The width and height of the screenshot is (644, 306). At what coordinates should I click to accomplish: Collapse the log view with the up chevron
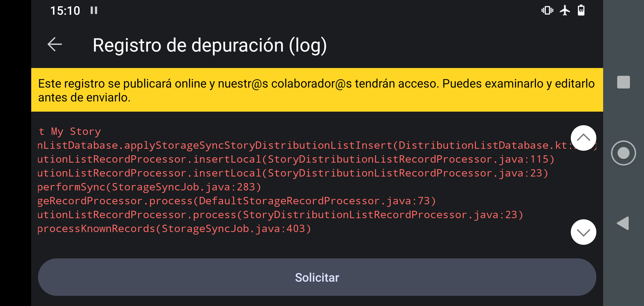tap(583, 138)
